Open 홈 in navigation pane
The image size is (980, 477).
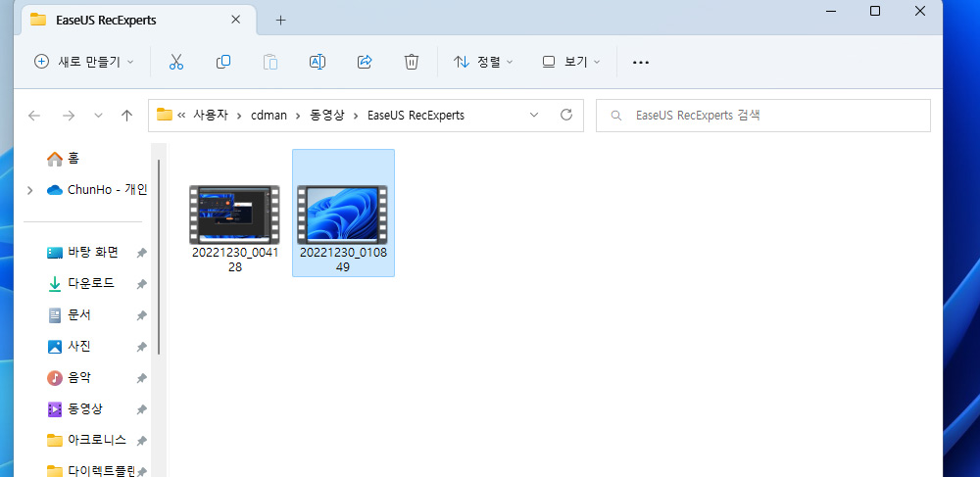click(63, 159)
